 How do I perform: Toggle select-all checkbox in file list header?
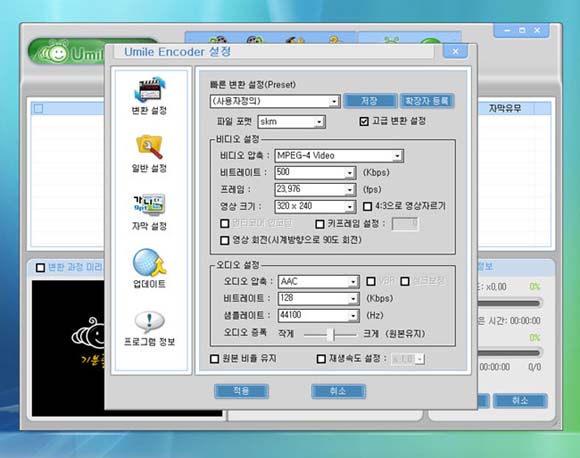(38, 108)
